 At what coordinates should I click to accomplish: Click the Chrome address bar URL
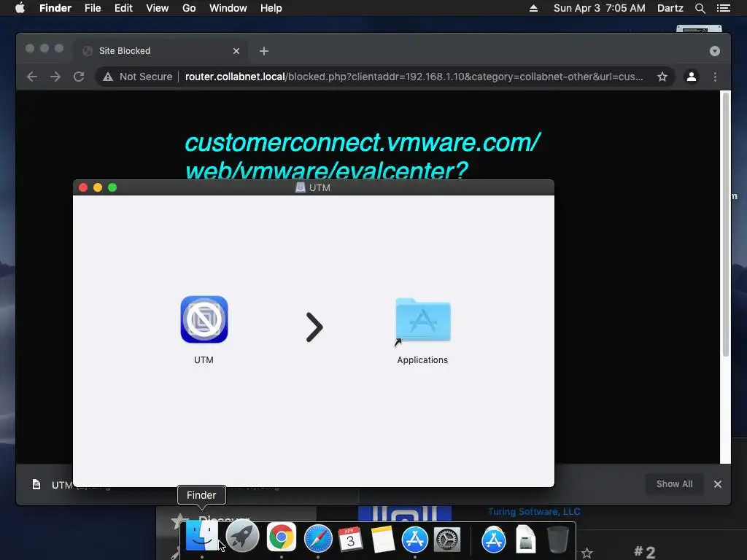pyautogui.click(x=414, y=77)
